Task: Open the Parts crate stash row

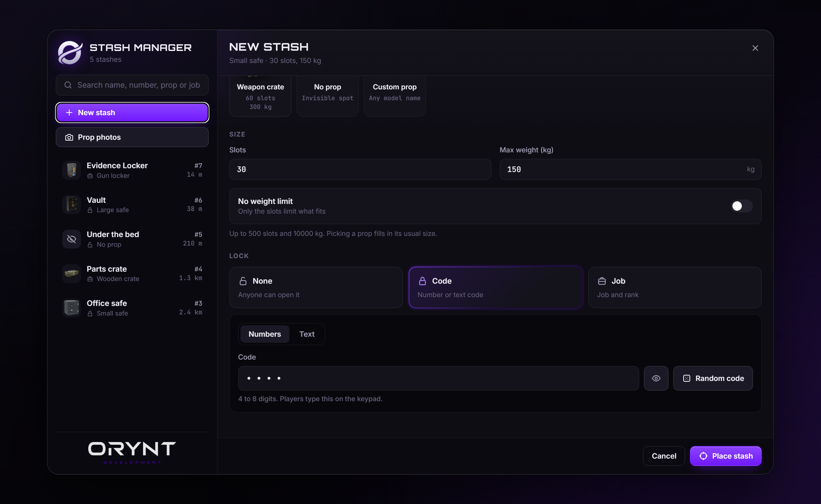Action: tap(132, 273)
